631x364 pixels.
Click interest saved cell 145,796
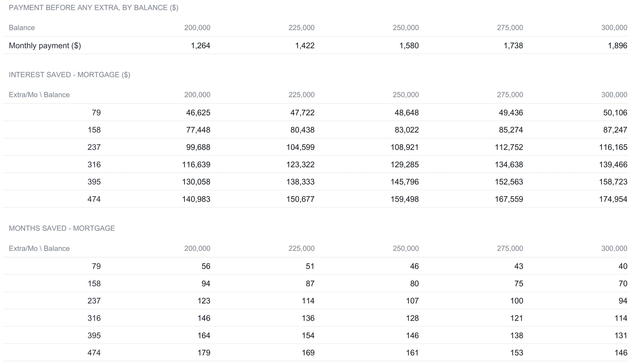[404, 182]
